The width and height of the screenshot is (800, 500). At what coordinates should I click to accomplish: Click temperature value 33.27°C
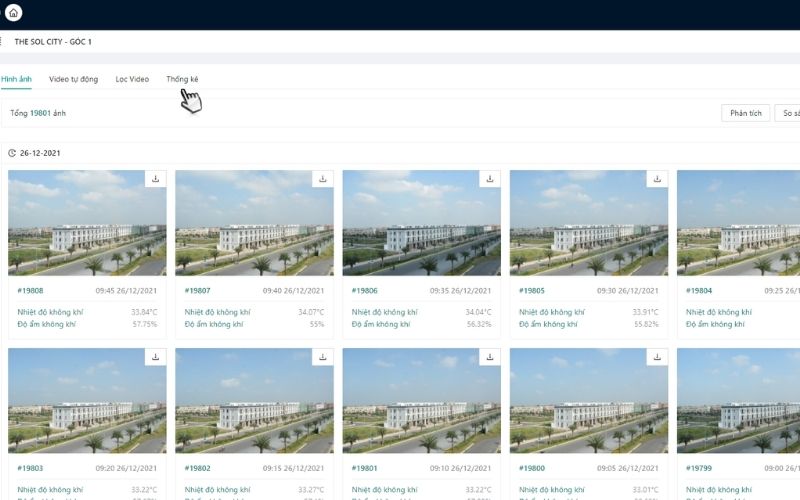311,490
